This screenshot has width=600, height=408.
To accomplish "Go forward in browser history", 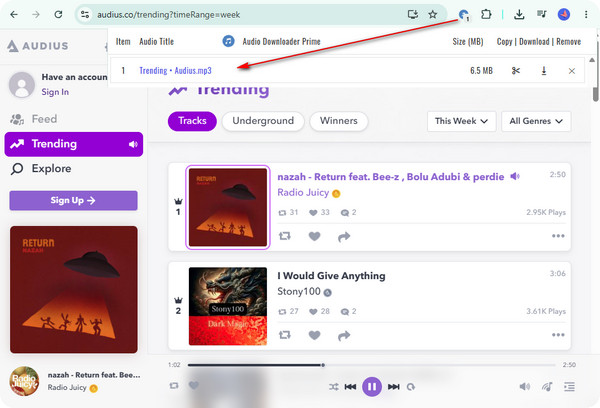I will pos(36,15).
